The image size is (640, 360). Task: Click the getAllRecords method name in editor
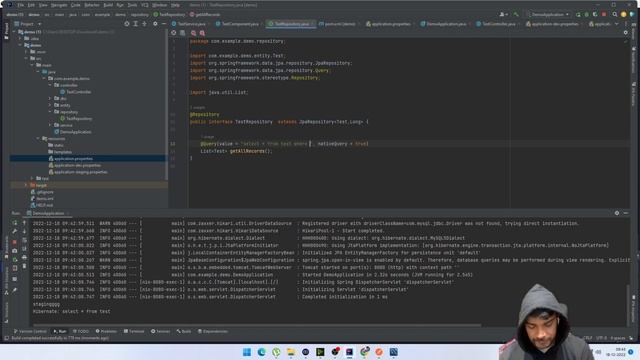pyautogui.click(x=248, y=151)
